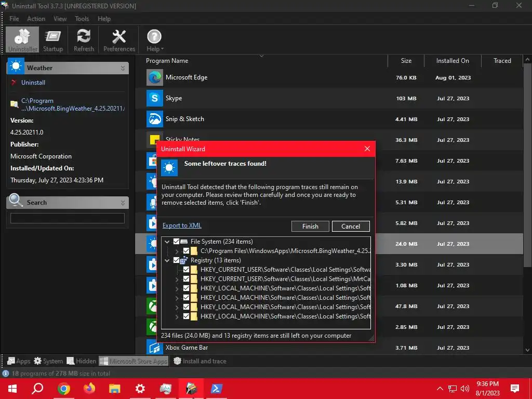Screen dimensions: 532x399
Task: Click the File System drive icon
Action: (x=184, y=242)
